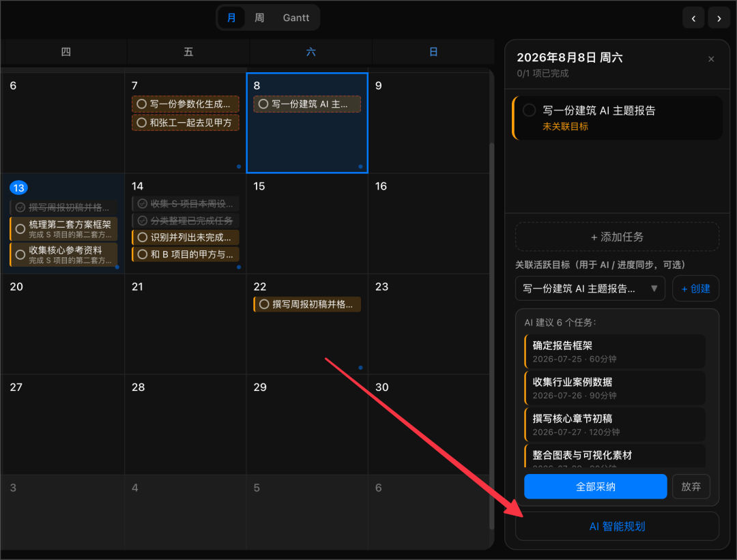This screenshot has width=737, height=560.
Task: Switch to Gantt view tab
Action: pos(296,18)
